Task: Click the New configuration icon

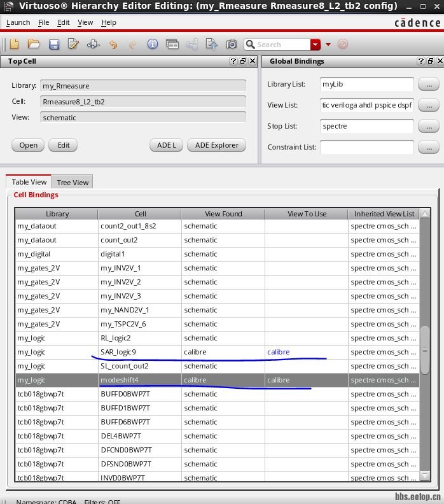Action: click(15, 44)
